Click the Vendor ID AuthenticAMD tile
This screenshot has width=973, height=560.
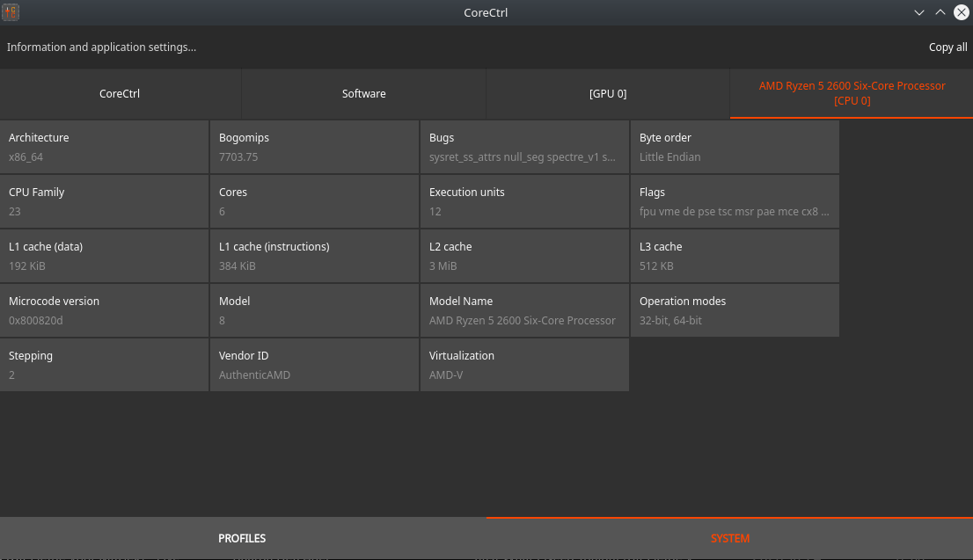click(314, 365)
